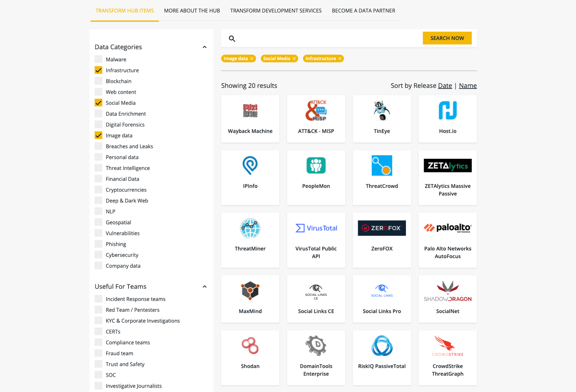This screenshot has height=392, width=576.
Task: Select the ThreatMiner globe logo
Action: point(250,228)
